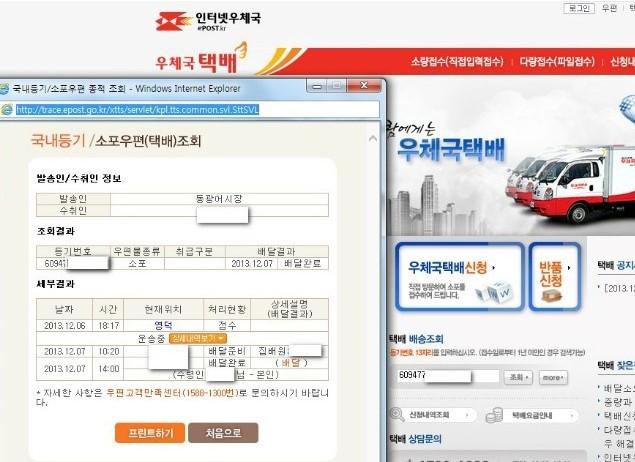The width and height of the screenshot is (635, 462).
Task: Click the 소포 mail type cell
Action: click(x=137, y=264)
